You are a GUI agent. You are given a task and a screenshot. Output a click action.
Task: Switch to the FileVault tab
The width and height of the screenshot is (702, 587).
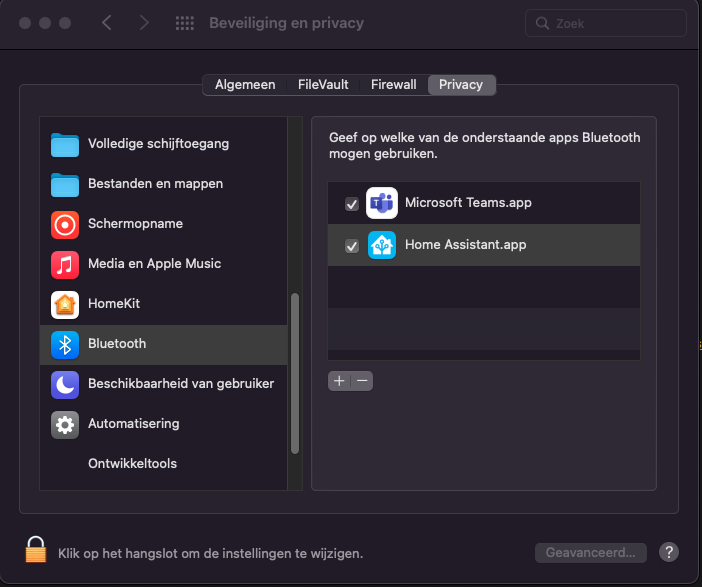coord(323,85)
